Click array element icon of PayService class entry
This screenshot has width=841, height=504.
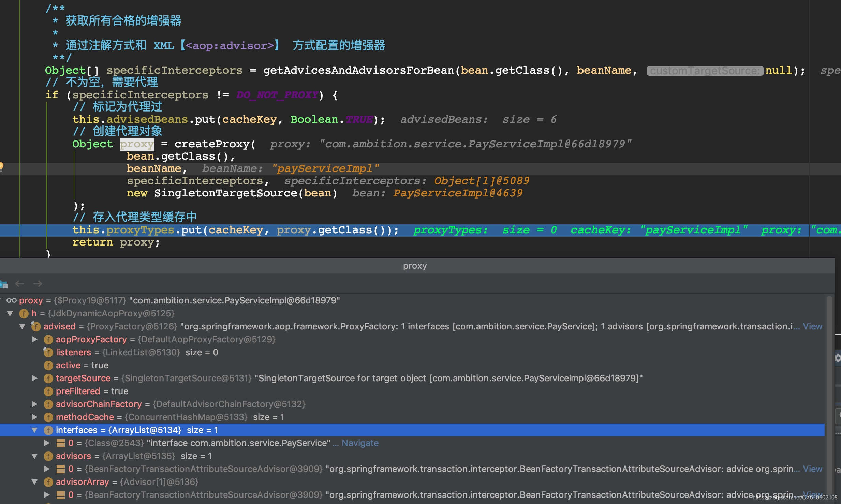tap(61, 443)
